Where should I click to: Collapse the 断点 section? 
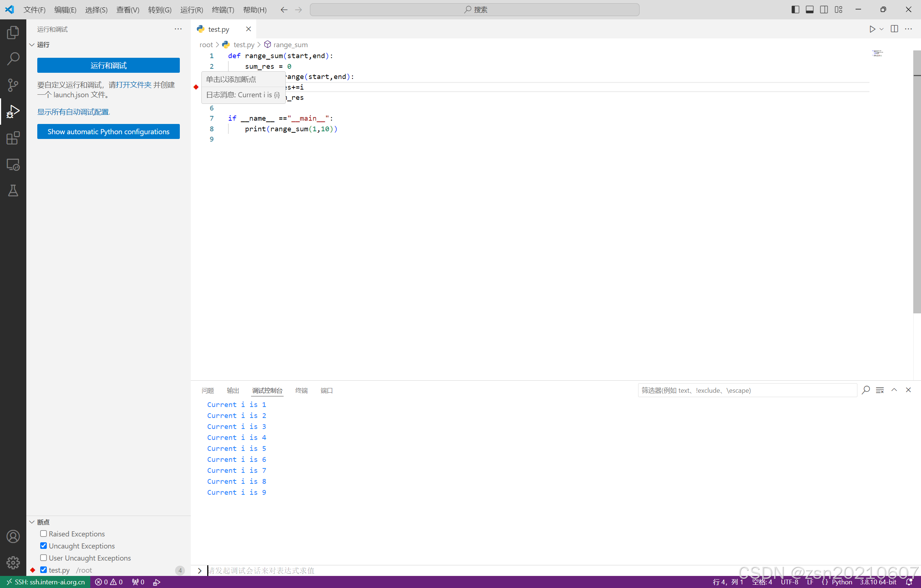32,521
